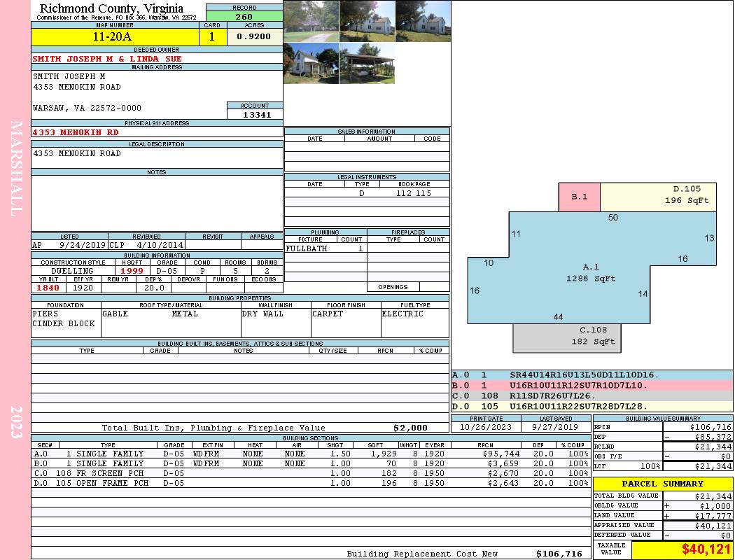
Task: Click mailing name SMITH JOSEPH M
Action: point(69,76)
